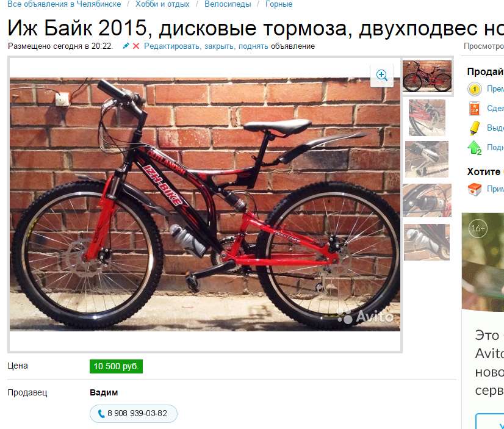Open the 'Горные' breadcrumb link
This screenshot has width=504, height=429.
pyautogui.click(x=279, y=4)
